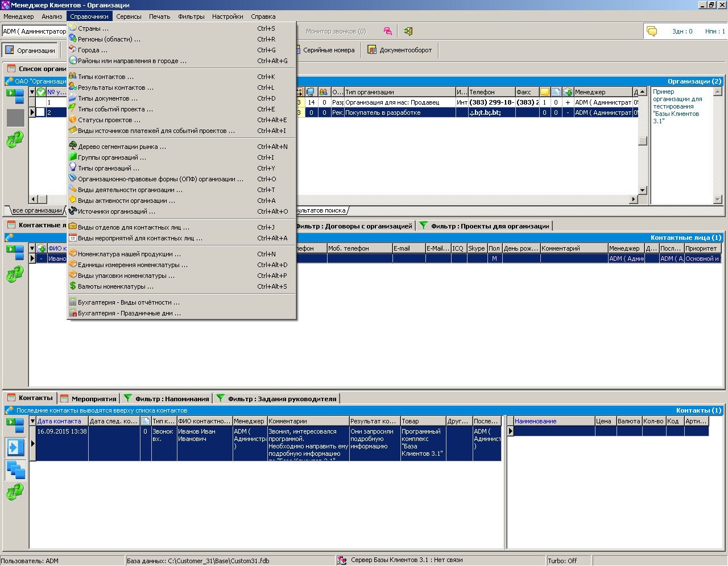Click the cascading blue windows icon in Contacts panel
Screen dimensions: 728x566
tap(15, 470)
